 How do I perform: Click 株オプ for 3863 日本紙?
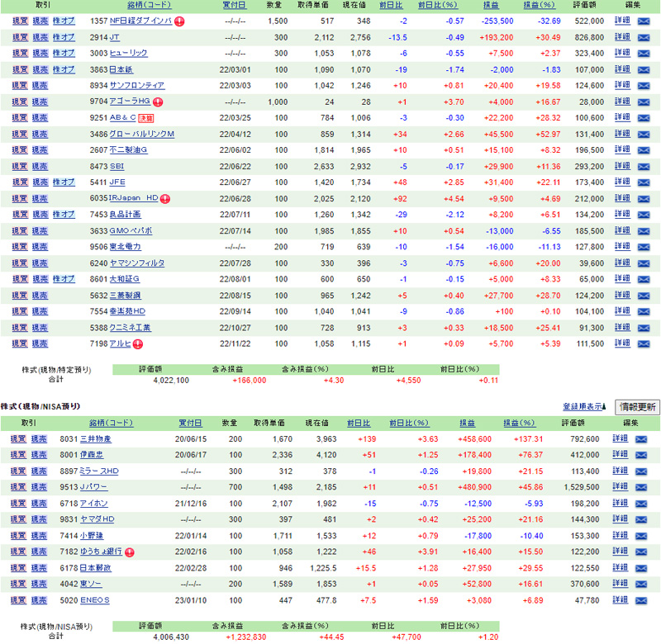click(x=64, y=70)
